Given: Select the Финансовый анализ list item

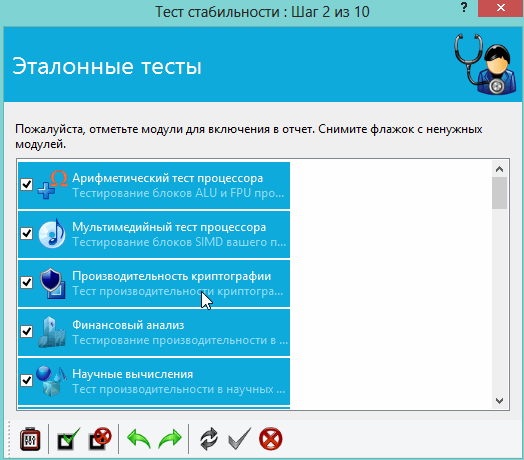Looking at the screenshot, I should [154, 332].
